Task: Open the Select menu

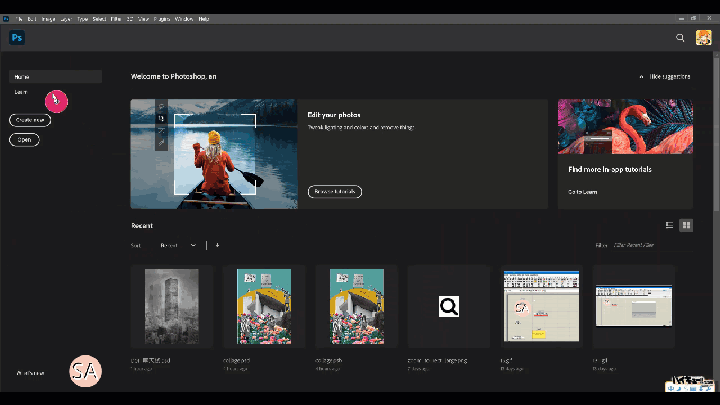Action: [99, 19]
